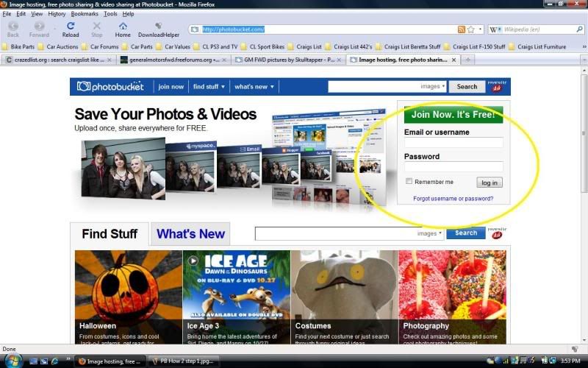Open the Bike Parts bookmark folder
588x368 pixels.
tap(18, 46)
